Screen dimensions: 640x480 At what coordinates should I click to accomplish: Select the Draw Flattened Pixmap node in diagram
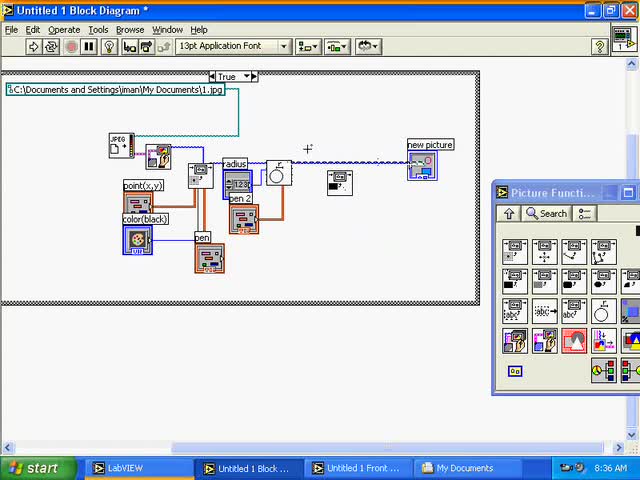158,156
